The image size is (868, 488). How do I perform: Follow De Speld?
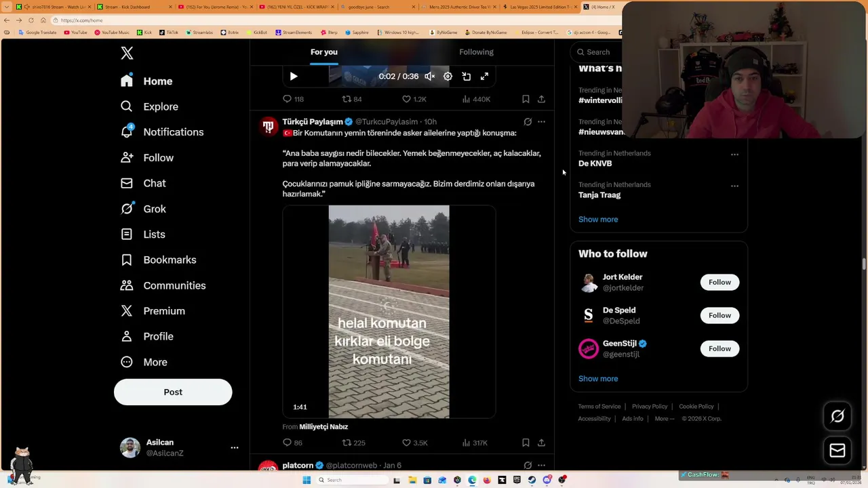[719, 315]
